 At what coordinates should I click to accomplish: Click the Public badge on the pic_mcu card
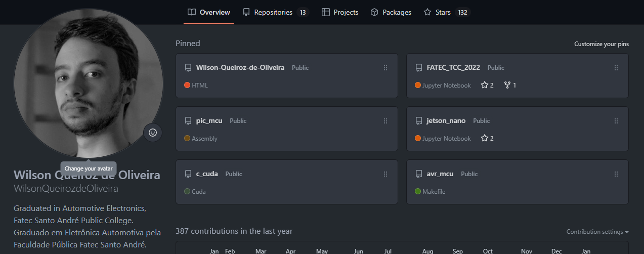click(238, 120)
